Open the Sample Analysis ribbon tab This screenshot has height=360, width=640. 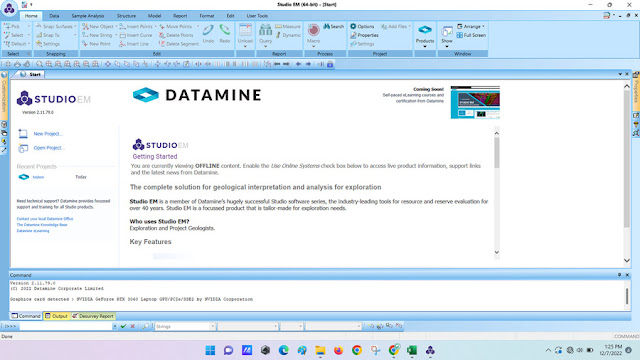pyautogui.click(x=88, y=16)
